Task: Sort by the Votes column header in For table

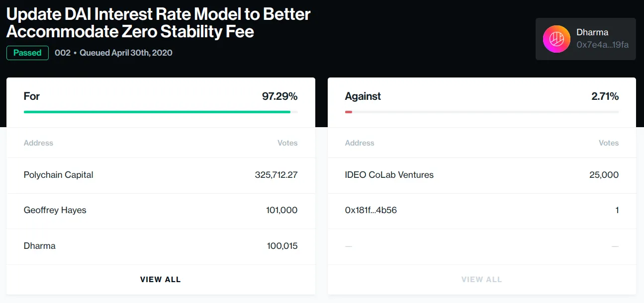Action: pyautogui.click(x=287, y=143)
